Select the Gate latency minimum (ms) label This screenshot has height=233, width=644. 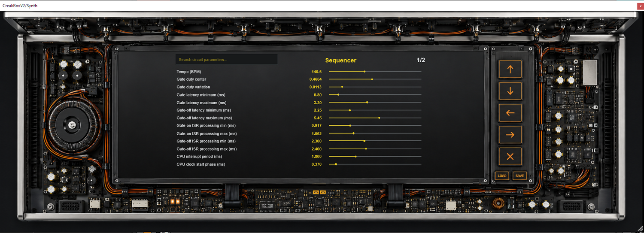coord(201,95)
